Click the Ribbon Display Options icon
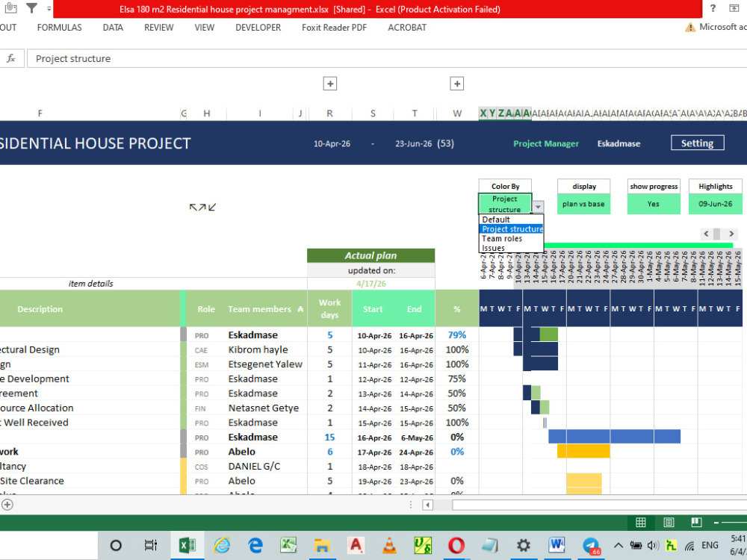The image size is (747, 560). 734,8
